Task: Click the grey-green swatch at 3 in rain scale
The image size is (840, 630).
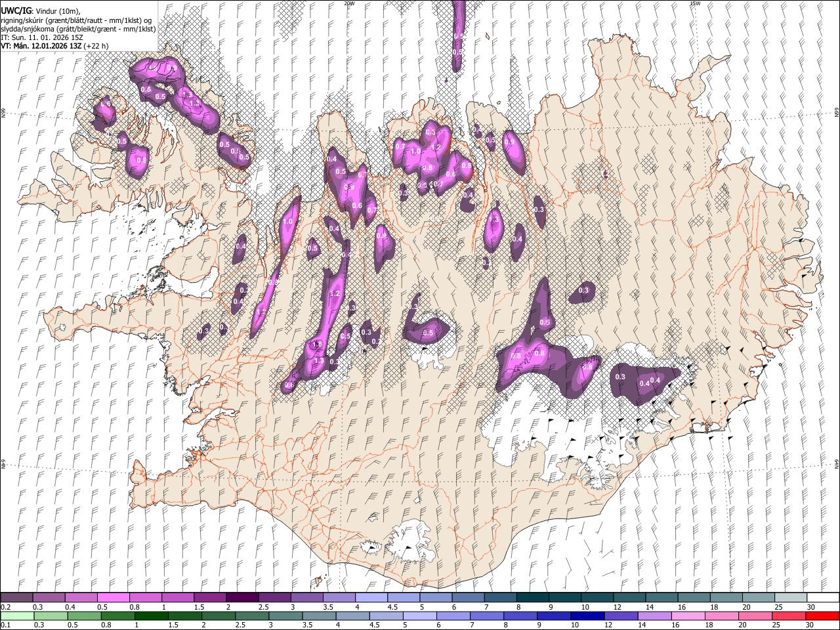Action: (285, 616)
